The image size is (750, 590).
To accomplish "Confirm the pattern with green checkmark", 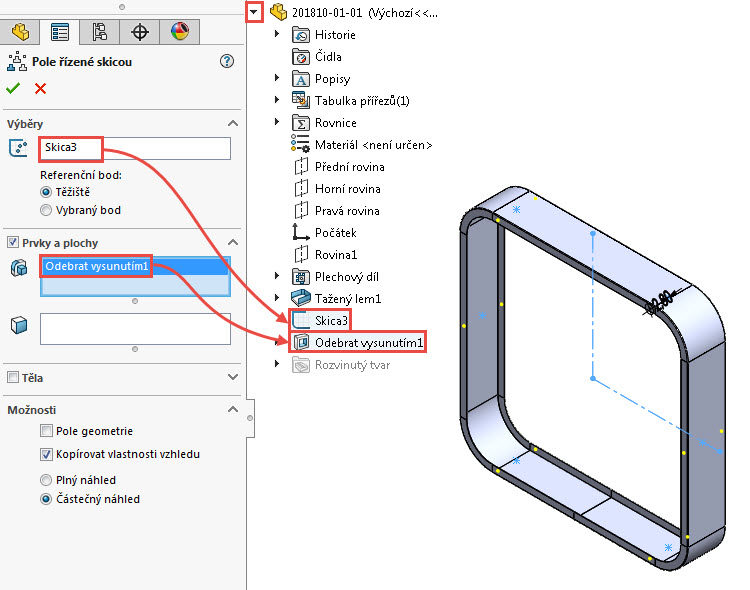I will coord(13,88).
